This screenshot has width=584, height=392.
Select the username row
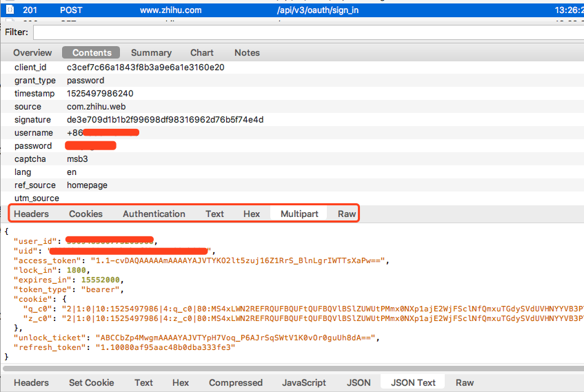(x=292, y=132)
